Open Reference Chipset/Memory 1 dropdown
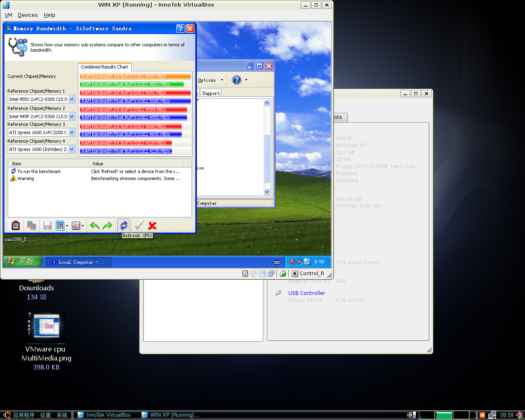 coord(72,99)
